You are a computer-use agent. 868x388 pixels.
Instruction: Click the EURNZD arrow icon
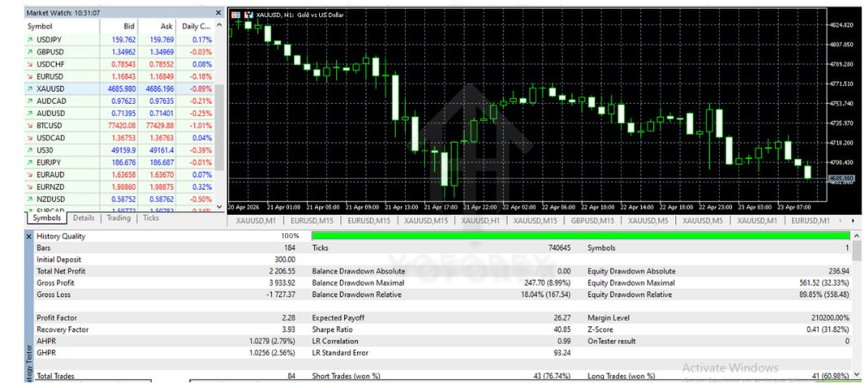pyautogui.click(x=29, y=186)
